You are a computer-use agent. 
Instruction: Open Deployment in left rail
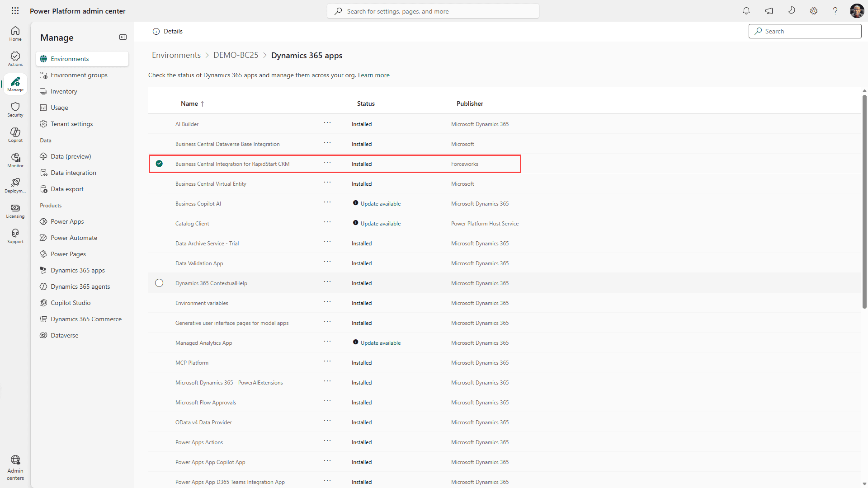(x=15, y=185)
